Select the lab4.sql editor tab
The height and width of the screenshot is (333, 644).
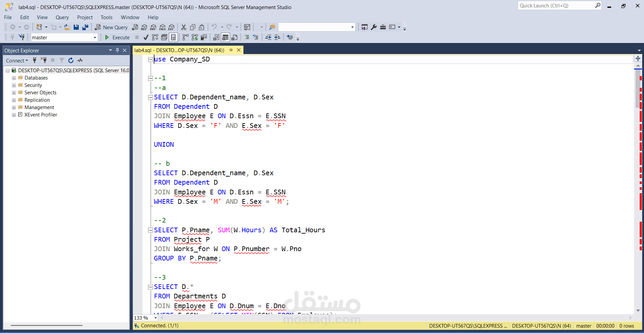click(179, 50)
